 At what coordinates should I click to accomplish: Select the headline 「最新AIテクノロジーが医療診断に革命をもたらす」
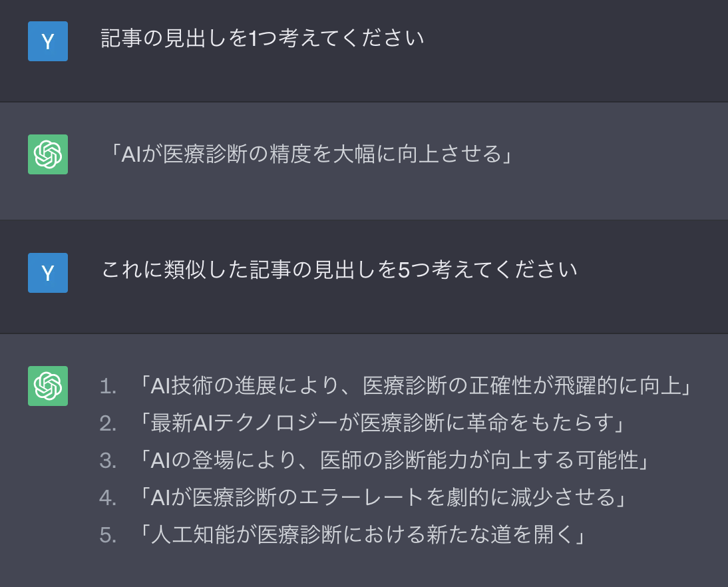pyautogui.click(x=383, y=423)
